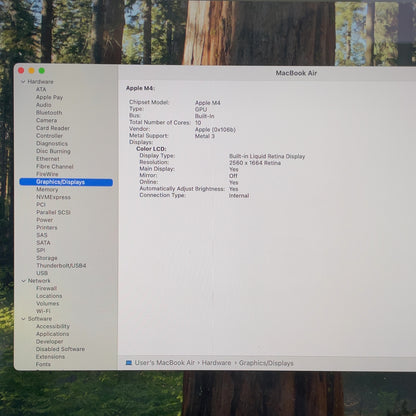Screen dimensions: 416x416
Task: Click the green zoom window button
Action: (x=42, y=71)
